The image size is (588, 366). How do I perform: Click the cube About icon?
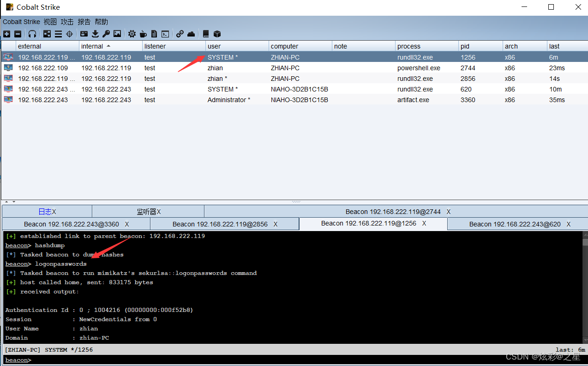pyautogui.click(x=217, y=34)
